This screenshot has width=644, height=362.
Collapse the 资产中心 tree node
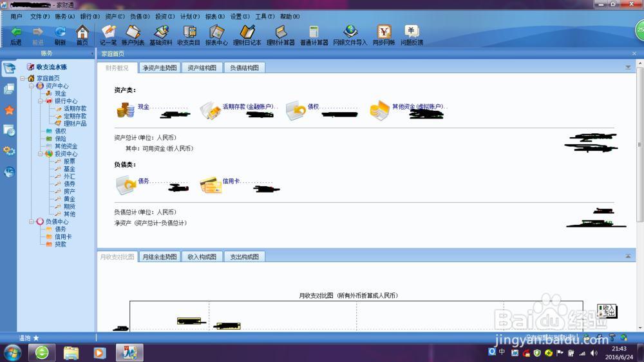(x=31, y=86)
